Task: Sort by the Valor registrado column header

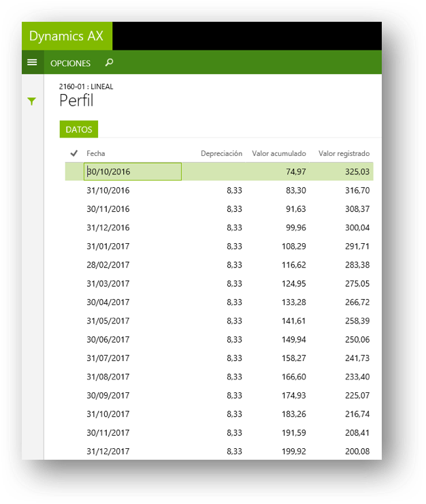Action: pos(344,153)
